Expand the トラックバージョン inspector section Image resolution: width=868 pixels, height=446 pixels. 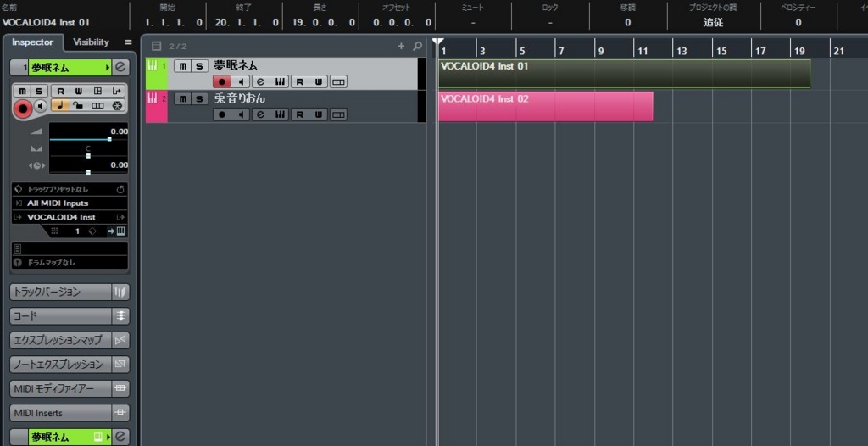(61, 292)
